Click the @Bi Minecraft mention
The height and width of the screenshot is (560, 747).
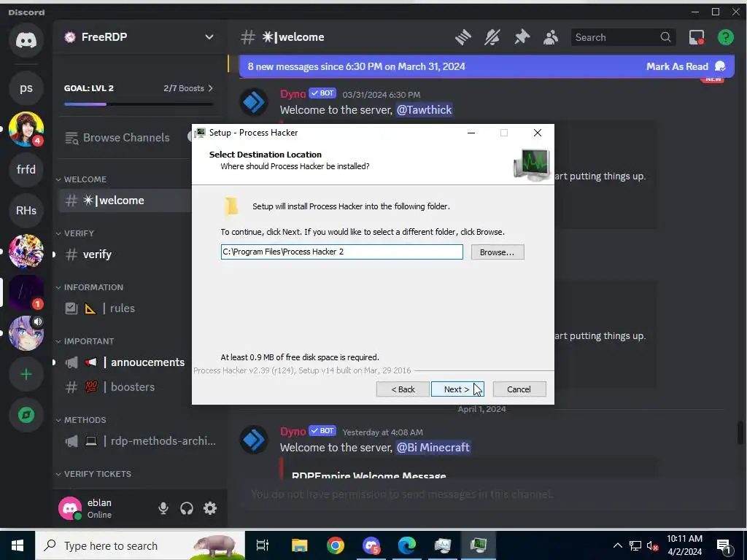point(433,448)
